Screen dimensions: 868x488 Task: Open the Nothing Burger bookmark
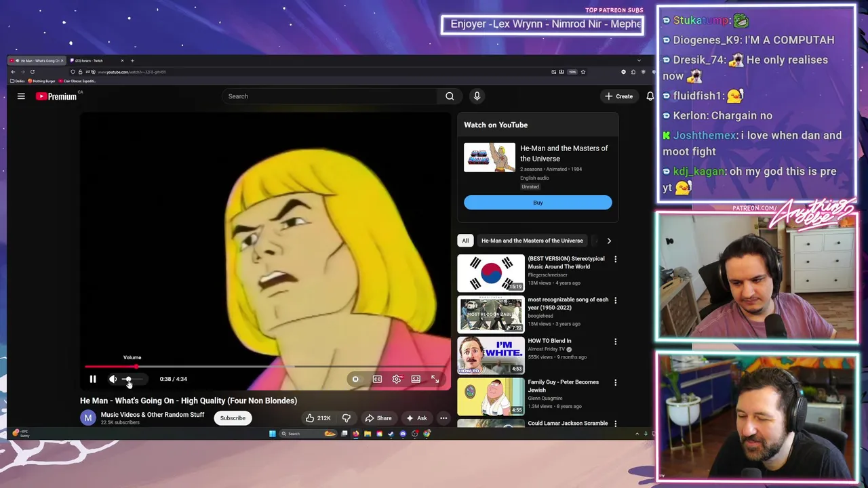point(41,81)
